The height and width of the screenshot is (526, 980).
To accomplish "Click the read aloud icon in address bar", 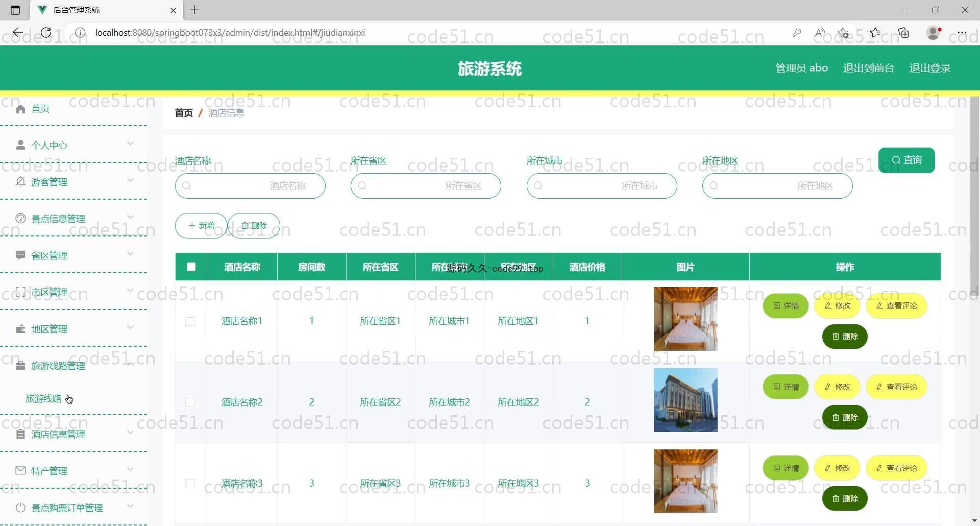I will coord(820,33).
